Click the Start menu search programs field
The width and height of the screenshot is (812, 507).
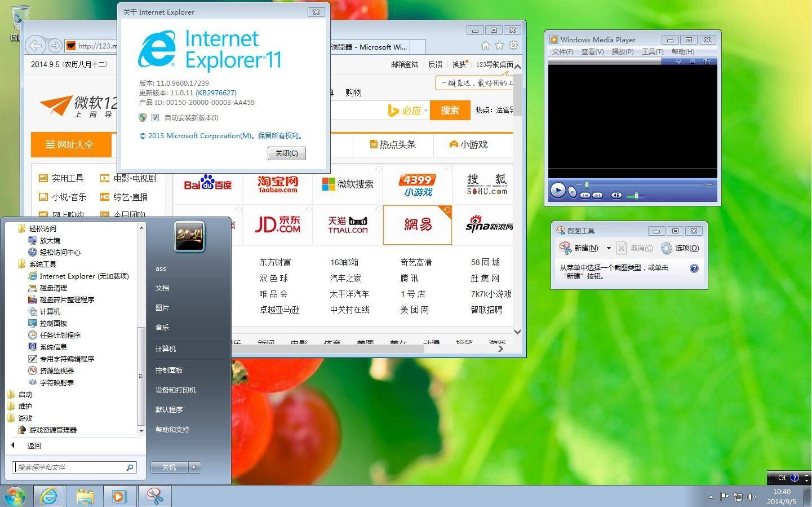click(74, 467)
